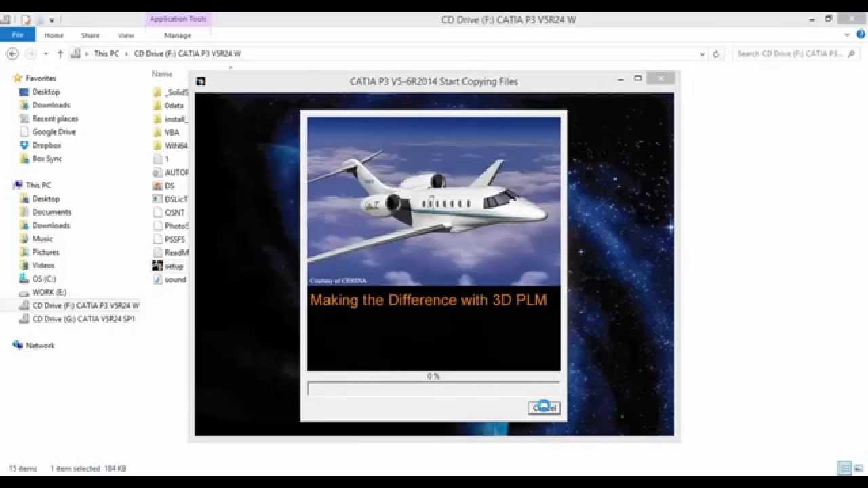Open the View ribbon tab
Viewport: 868px width, 488px height.
coord(126,35)
